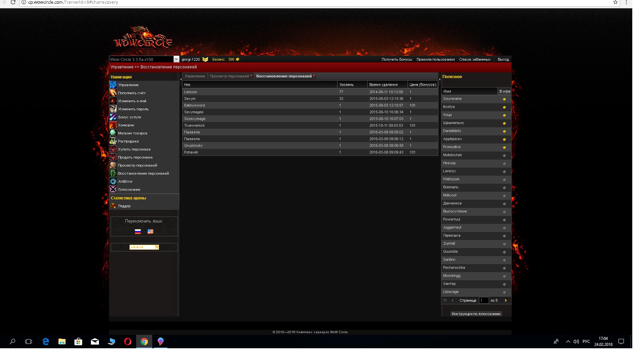Open the Магазин товаров shop icon
644x362 pixels.
click(113, 133)
